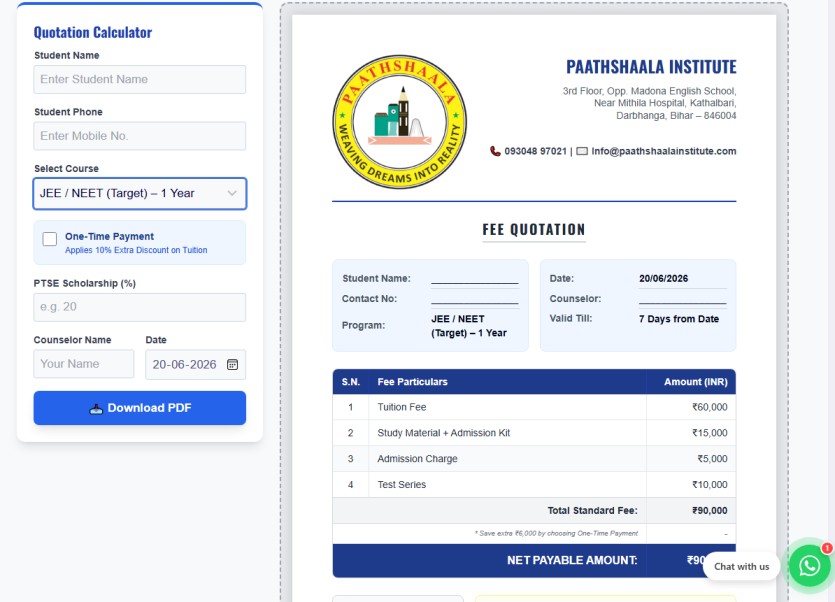Viewport: 835px width, 602px height.
Task: Click the Tuition Fee row label
Action: coord(402,407)
